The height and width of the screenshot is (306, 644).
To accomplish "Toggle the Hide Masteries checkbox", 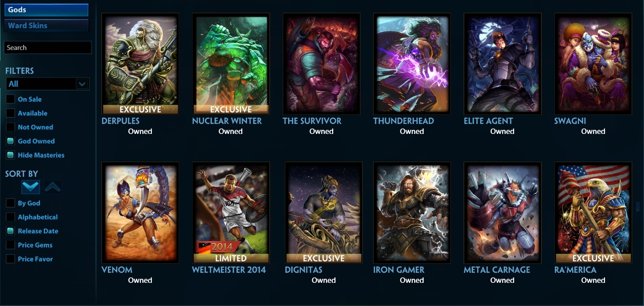I will click(10, 155).
